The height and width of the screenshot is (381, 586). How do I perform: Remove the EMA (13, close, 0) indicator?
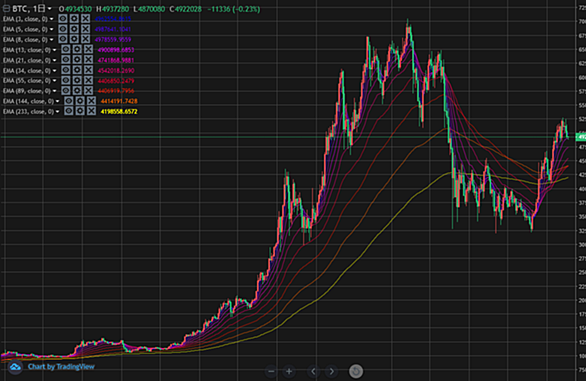click(89, 49)
